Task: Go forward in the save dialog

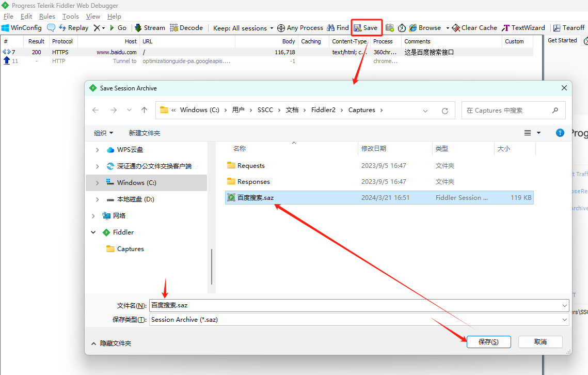Action: pyautogui.click(x=113, y=110)
